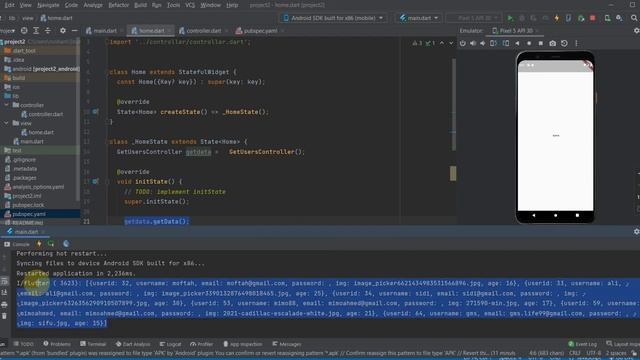Tap Android back button on emulator screen
The image size is (640, 360).
pyautogui.click(x=533, y=215)
